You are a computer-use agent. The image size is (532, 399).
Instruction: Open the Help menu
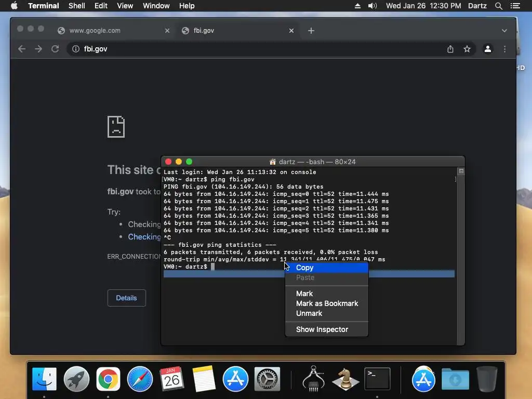click(x=187, y=6)
